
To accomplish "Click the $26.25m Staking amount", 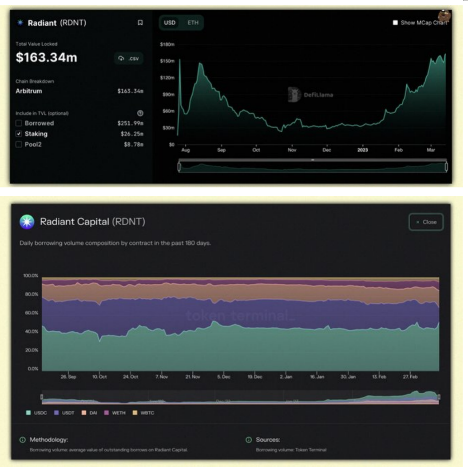I will click(132, 134).
